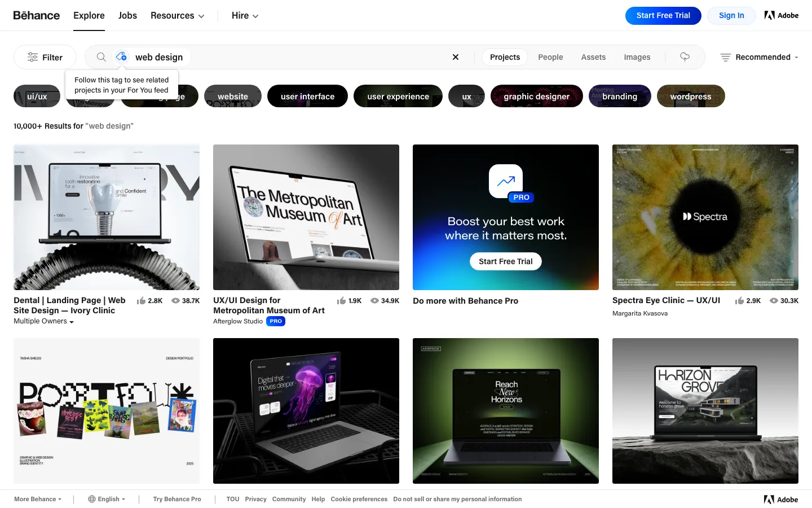Open the Help footer link

pyautogui.click(x=318, y=499)
